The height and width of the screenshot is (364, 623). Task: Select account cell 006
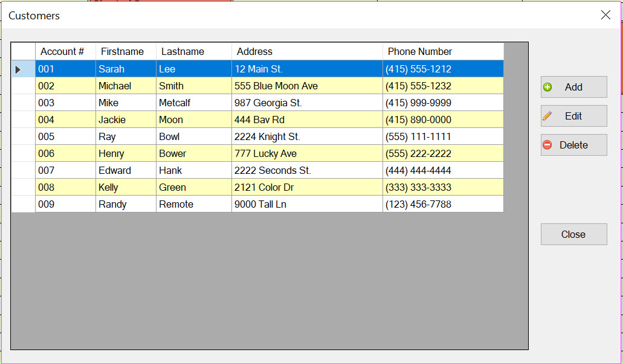pyautogui.click(x=65, y=153)
